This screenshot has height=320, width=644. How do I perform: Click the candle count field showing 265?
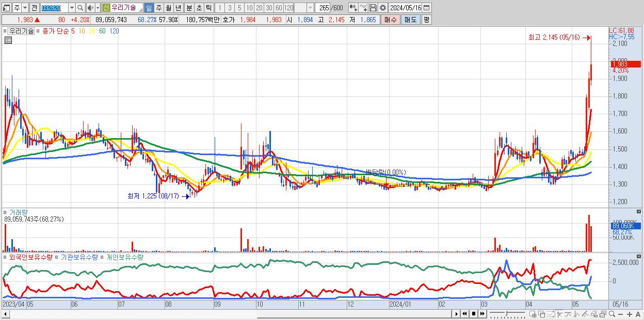coord(323,8)
